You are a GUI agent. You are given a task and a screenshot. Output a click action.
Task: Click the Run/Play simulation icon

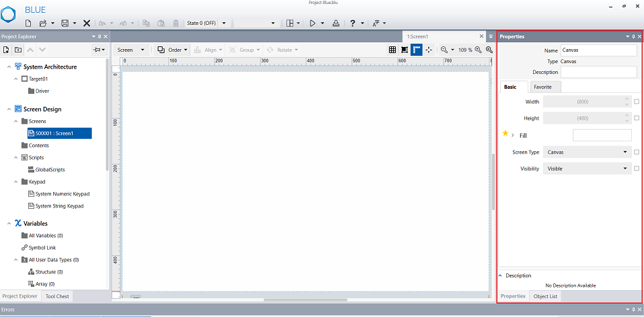(313, 23)
